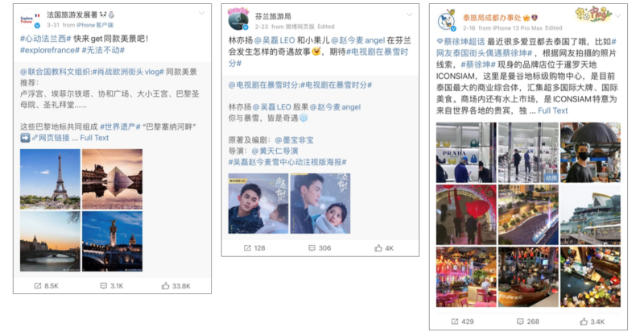Open the 网页链接 web link in French post

51,138
